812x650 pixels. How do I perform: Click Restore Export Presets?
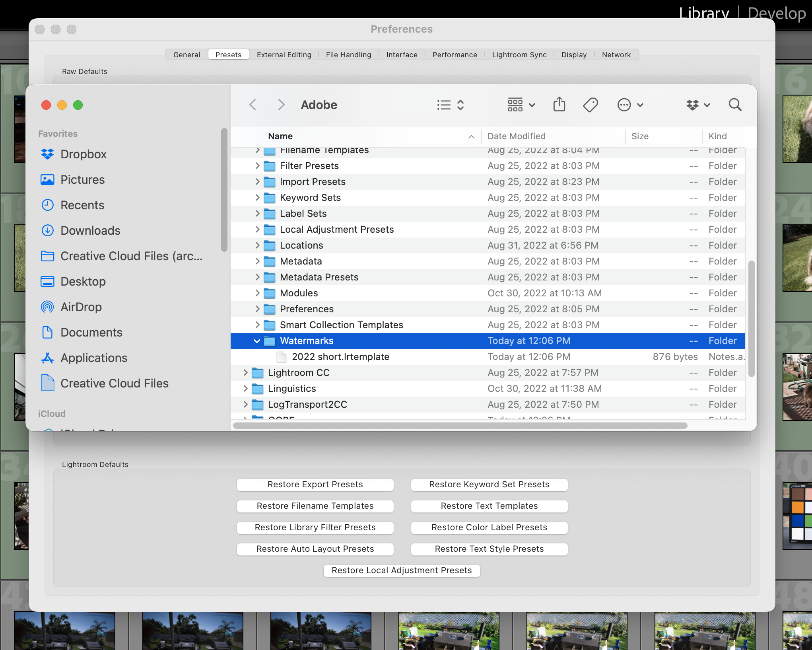click(315, 485)
